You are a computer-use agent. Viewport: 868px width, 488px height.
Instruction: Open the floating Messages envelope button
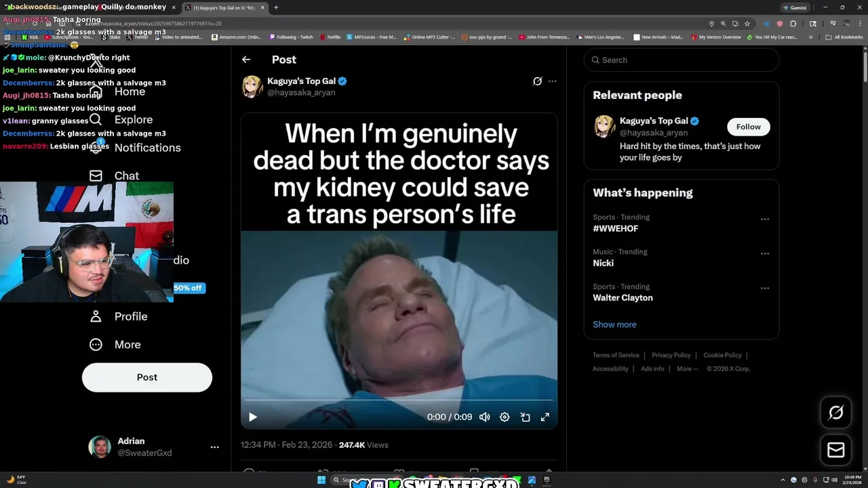(835, 449)
